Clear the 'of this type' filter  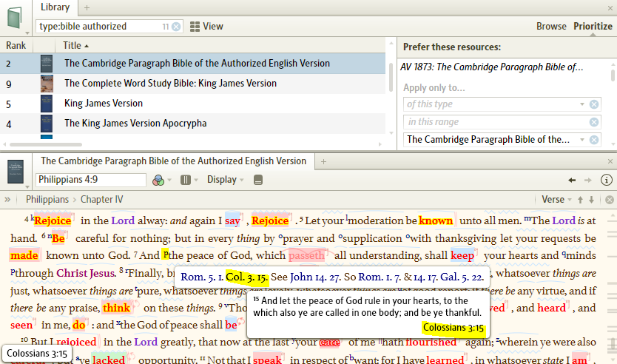tap(594, 104)
